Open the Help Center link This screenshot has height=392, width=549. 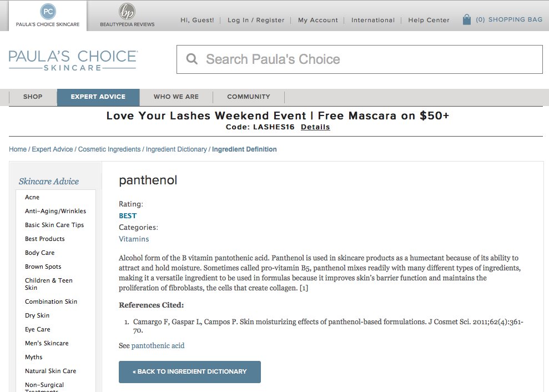(429, 21)
